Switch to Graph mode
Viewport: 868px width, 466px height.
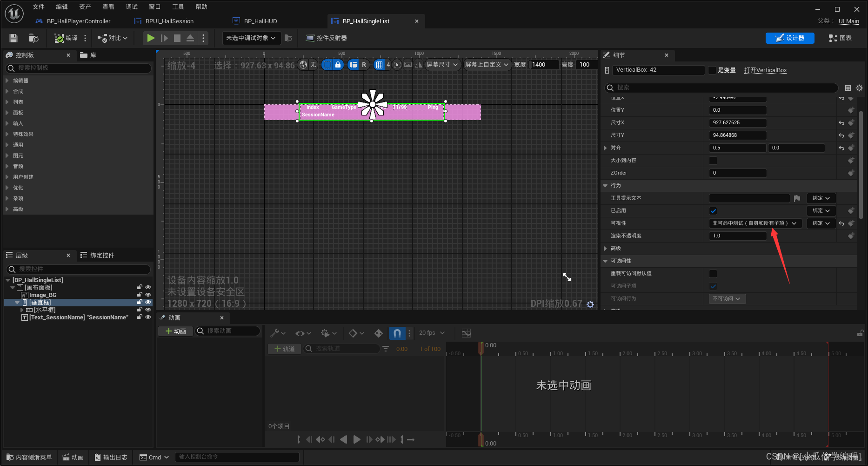[841, 38]
